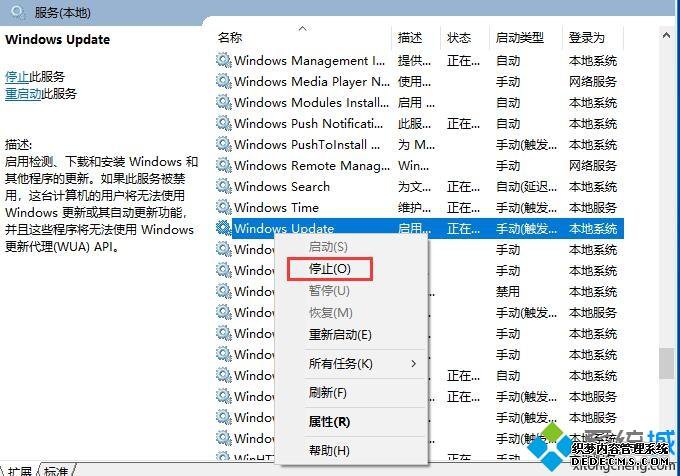Image resolution: width=680 pixels, height=476 pixels.
Task: Choose 停止(O) from the context menu
Action: tap(330, 269)
